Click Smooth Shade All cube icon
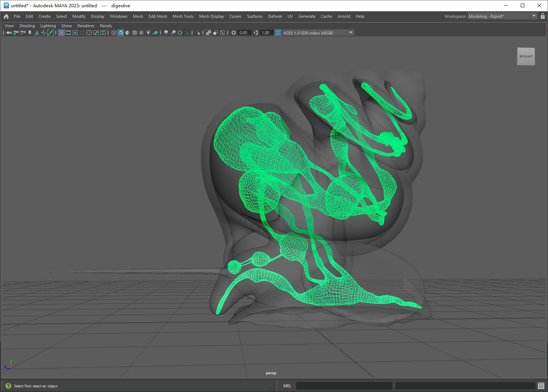 pyautogui.click(x=121, y=33)
